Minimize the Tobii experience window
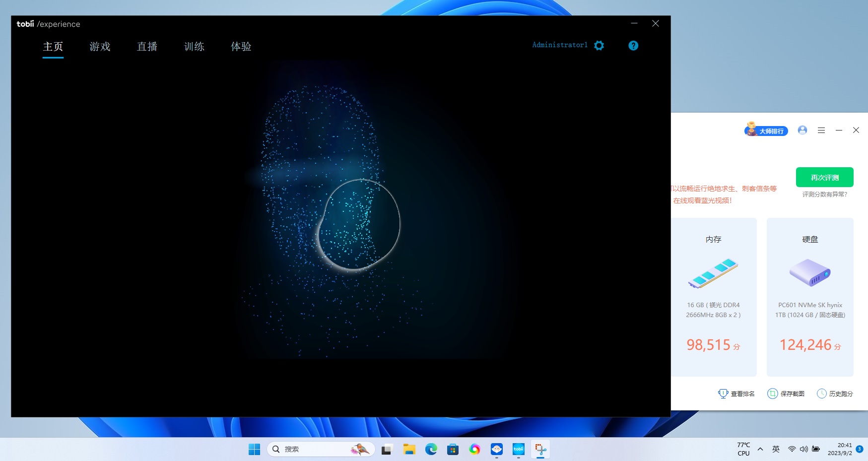Screen dimensions: 868x461 (634, 23)
